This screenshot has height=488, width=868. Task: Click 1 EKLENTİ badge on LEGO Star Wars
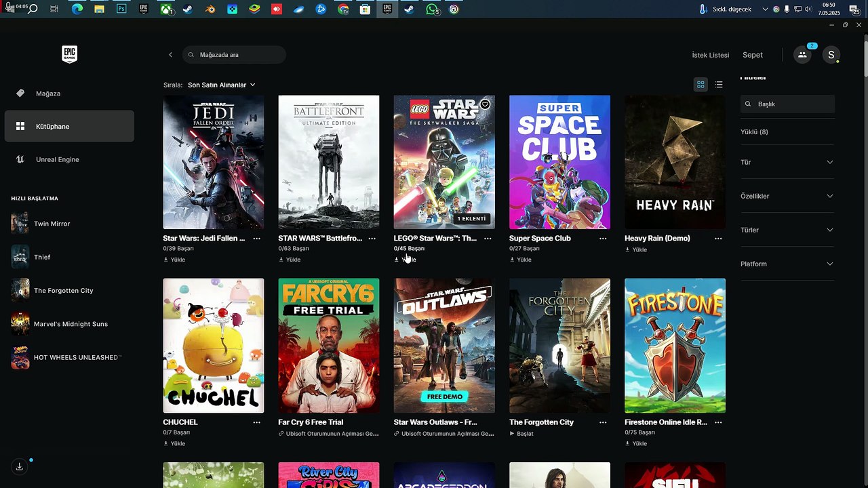471,219
